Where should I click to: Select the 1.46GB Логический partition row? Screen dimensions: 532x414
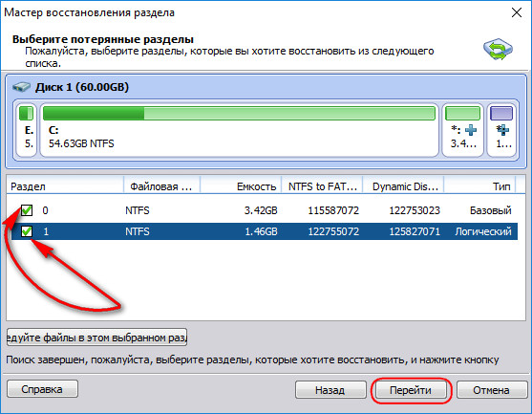click(x=262, y=231)
